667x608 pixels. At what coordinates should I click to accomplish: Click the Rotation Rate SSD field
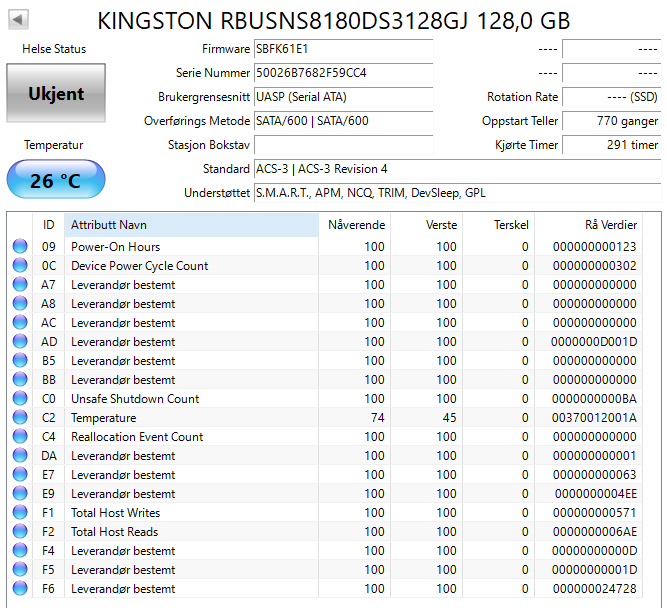(x=611, y=97)
